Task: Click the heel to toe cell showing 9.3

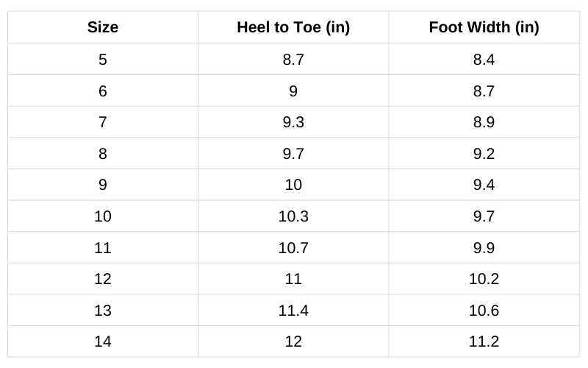Action: click(293, 122)
